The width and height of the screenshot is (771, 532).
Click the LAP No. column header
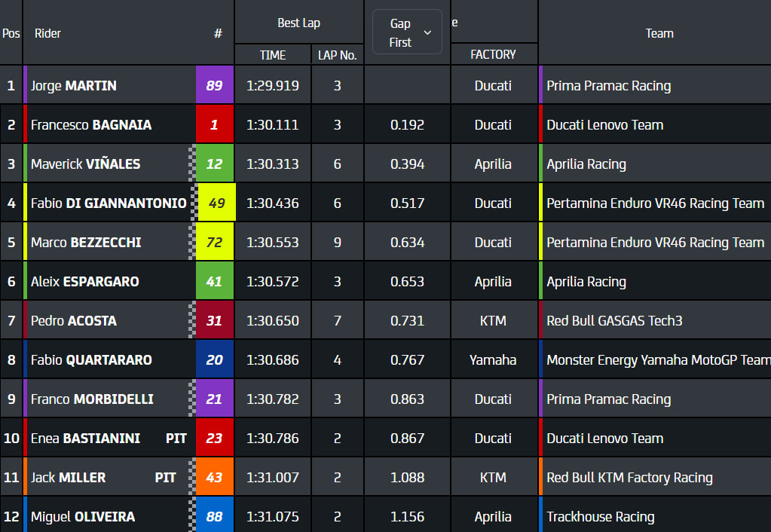[x=337, y=55]
